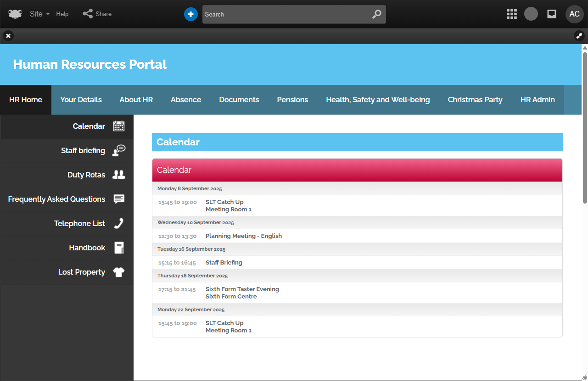
Task: Click the search magnifier icon
Action: [376, 14]
